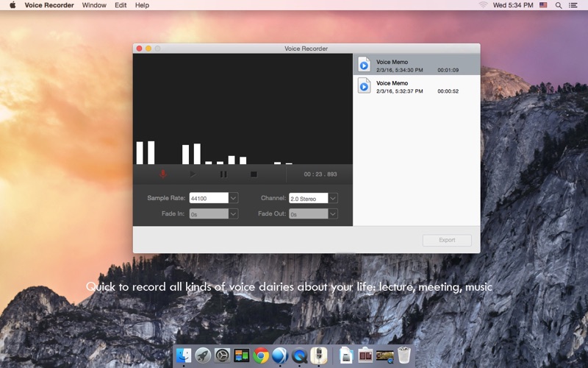Open the Help menu
588x368 pixels.
pos(142,5)
